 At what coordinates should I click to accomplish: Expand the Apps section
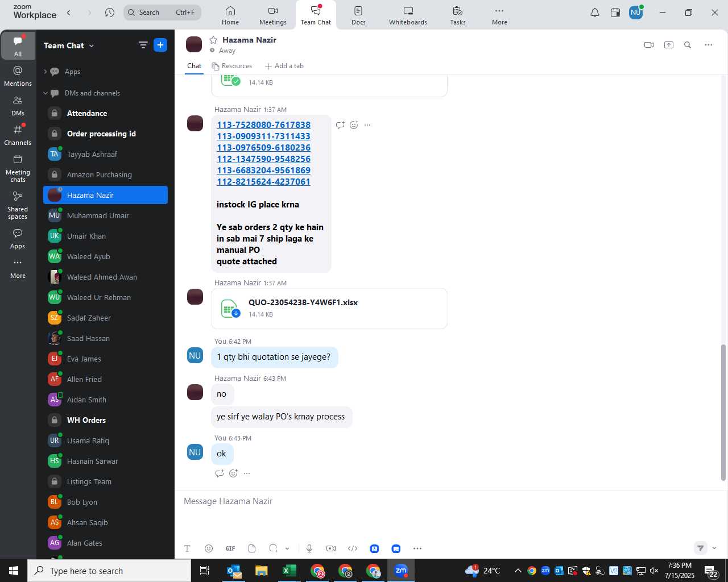(45, 72)
